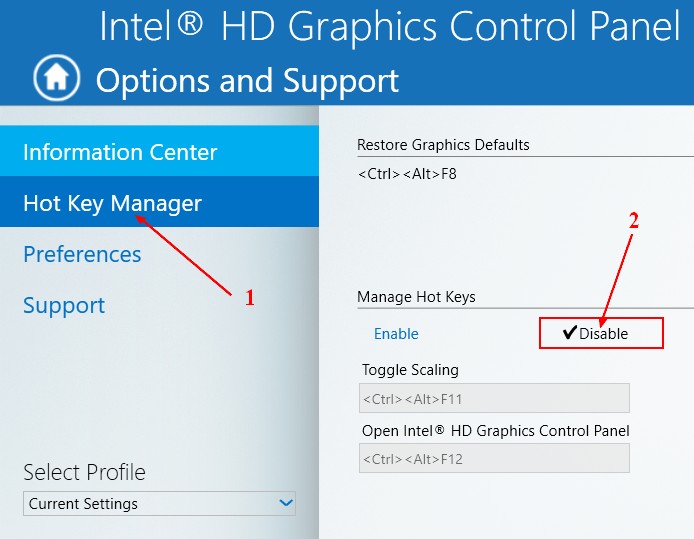Viewport: 694px width, 539px height.
Task: Go to the Preferences section
Action: [x=82, y=255]
